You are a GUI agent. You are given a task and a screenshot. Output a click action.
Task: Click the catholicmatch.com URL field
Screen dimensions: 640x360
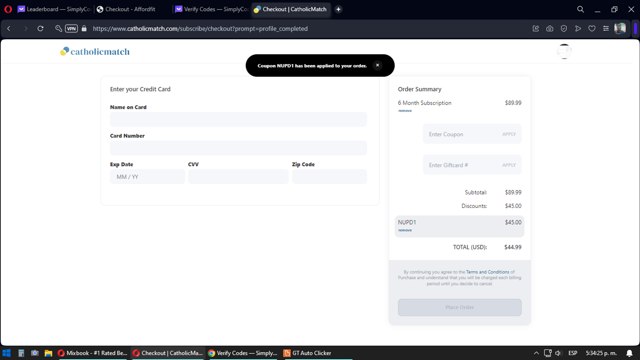point(200,29)
